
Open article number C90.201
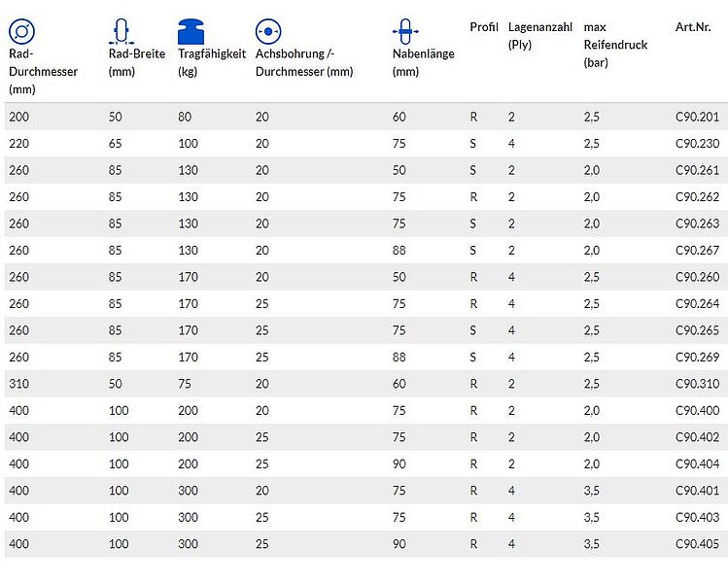point(697,117)
